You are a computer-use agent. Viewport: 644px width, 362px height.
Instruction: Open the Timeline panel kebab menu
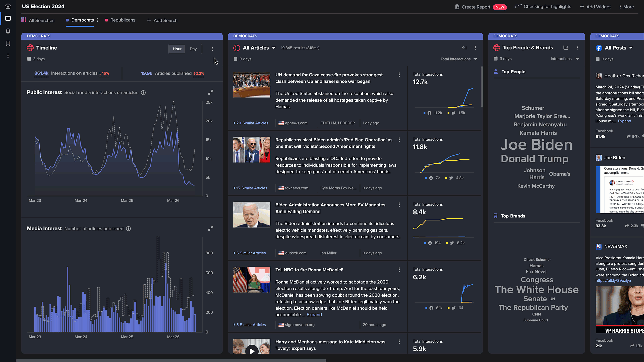[x=212, y=49]
